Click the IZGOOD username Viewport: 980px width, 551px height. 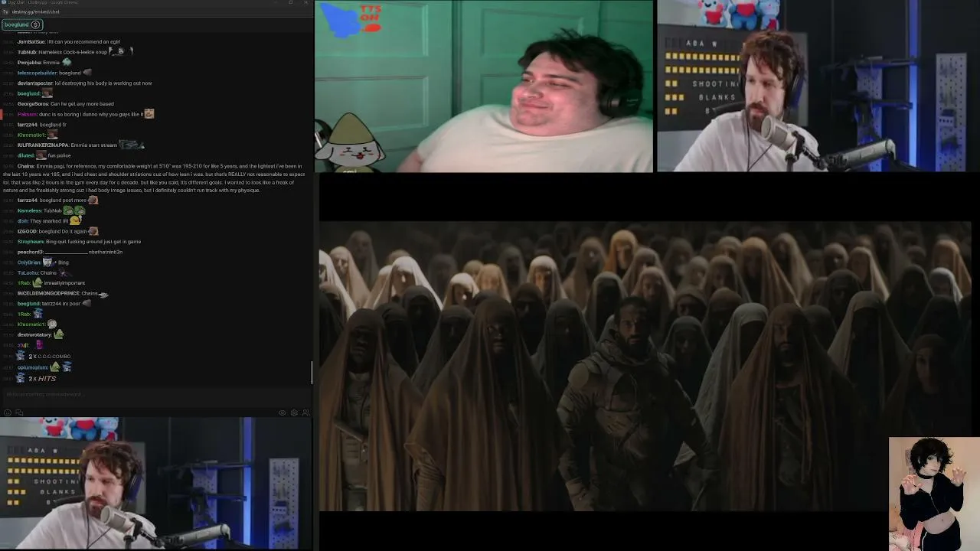[27, 231]
